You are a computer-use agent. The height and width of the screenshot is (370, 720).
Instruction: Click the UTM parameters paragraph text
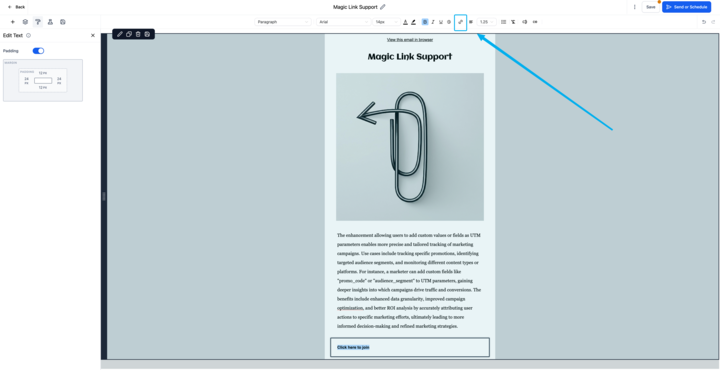409,280
